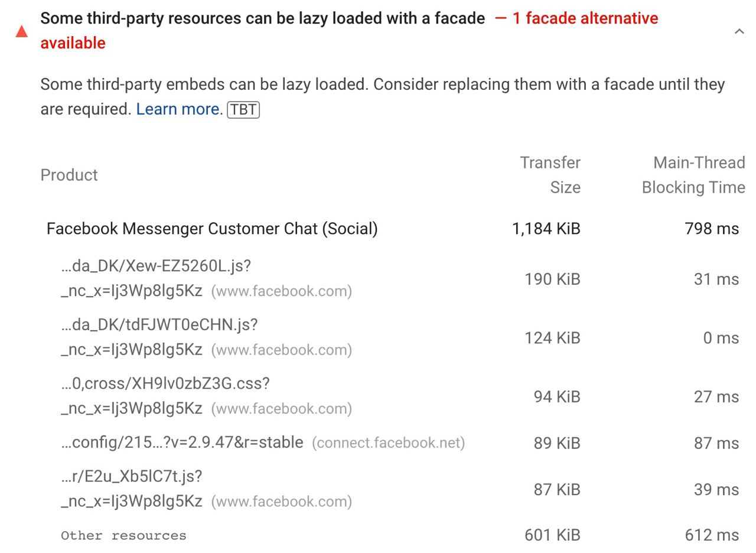Screen dimensions: 756x553
Task: Open the XH9lv0zbZ3G.css resource link
Action: 165,396
